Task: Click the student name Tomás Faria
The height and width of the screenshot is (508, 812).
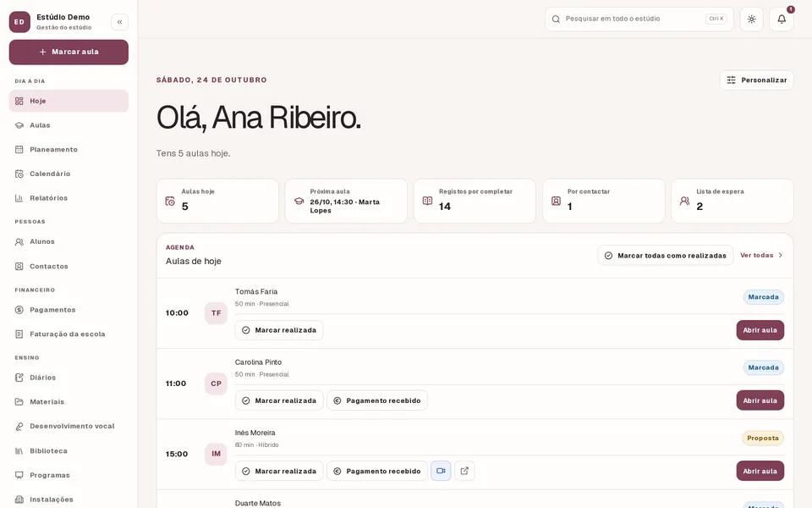Action: click(255, 292)
